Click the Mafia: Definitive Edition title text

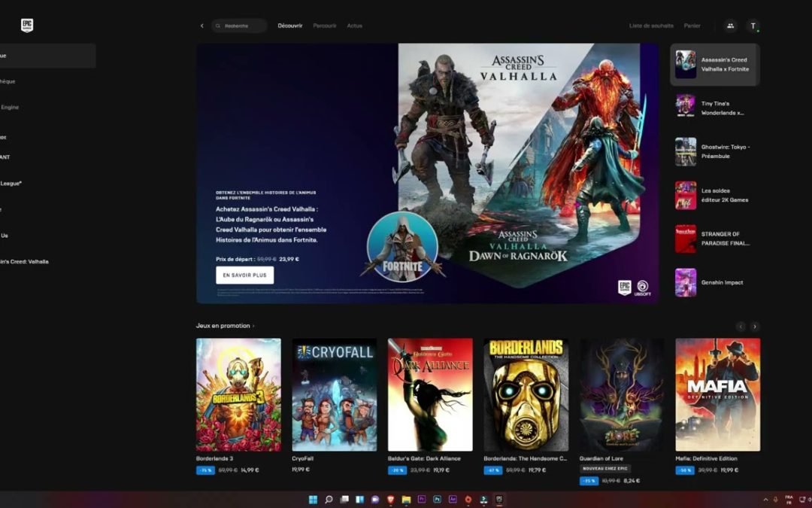tap(706, 458)
